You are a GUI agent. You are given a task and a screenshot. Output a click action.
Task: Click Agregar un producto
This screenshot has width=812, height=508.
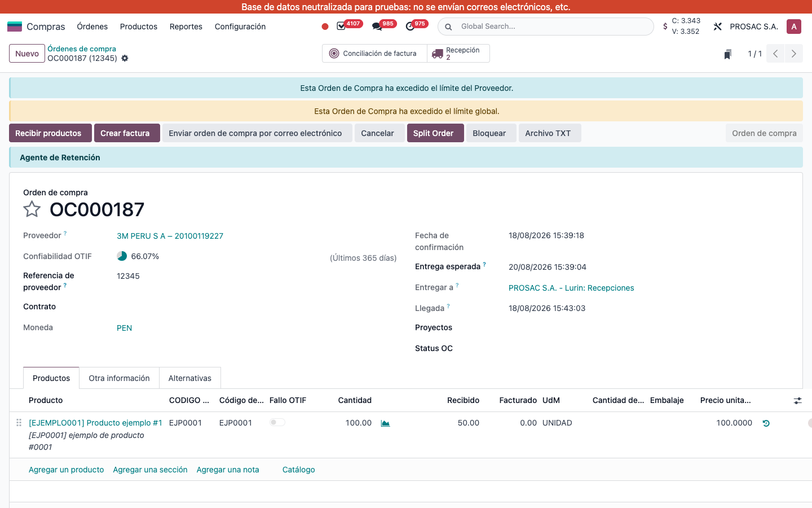point(67,470)
